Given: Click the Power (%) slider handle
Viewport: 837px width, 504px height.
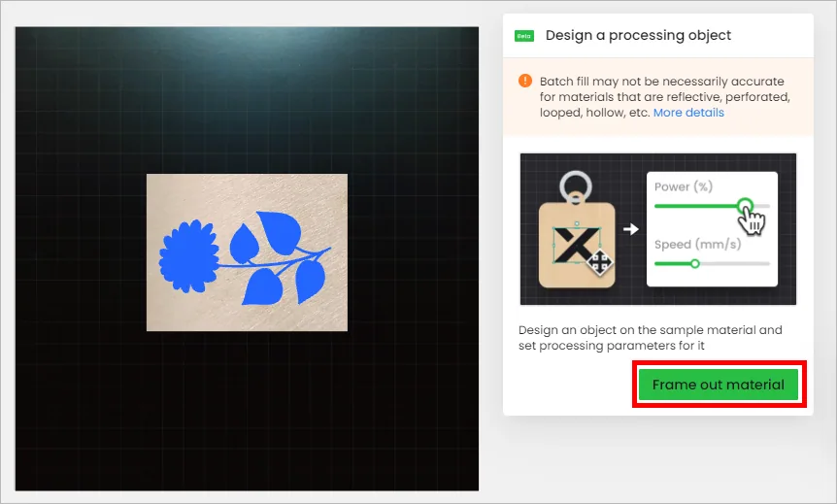Looking at the screenshot, I should [745, 206].
